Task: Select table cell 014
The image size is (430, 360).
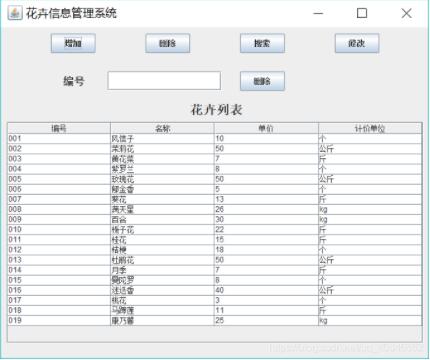Action: pyautogui.click(x=59, y=270)
